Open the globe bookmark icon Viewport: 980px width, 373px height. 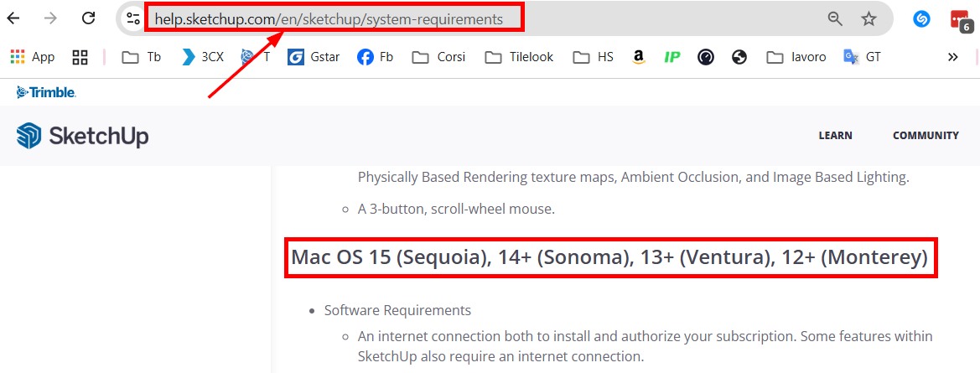click(x=739, y=58)
